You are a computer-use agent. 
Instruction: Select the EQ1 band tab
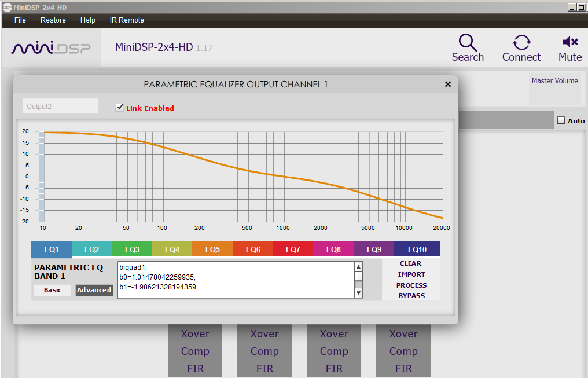click(x=52, y=249)
